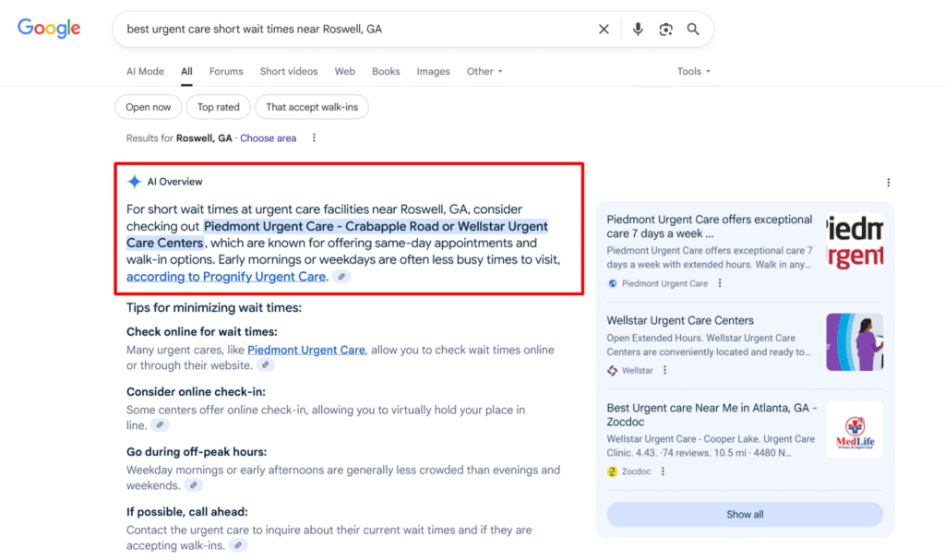Image resolution: width=945 pixels, height=560 pixels.
Task: Click the Piedmont Urgent Care favicon
Action: click(x=613, y=283)
